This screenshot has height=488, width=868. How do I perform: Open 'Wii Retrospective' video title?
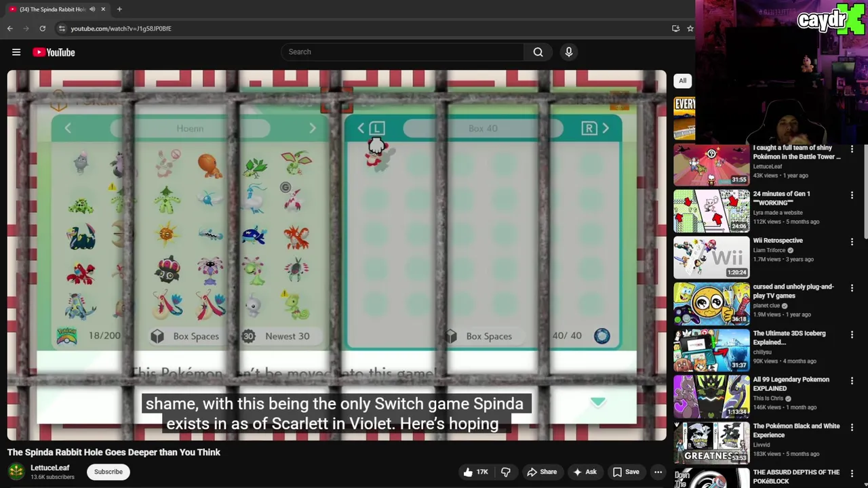(x=778, y=241)
